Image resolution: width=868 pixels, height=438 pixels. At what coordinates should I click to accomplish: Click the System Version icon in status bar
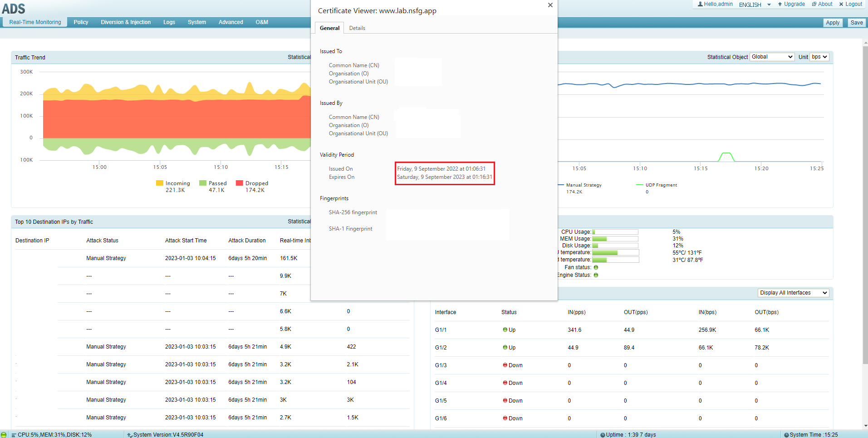130,435
